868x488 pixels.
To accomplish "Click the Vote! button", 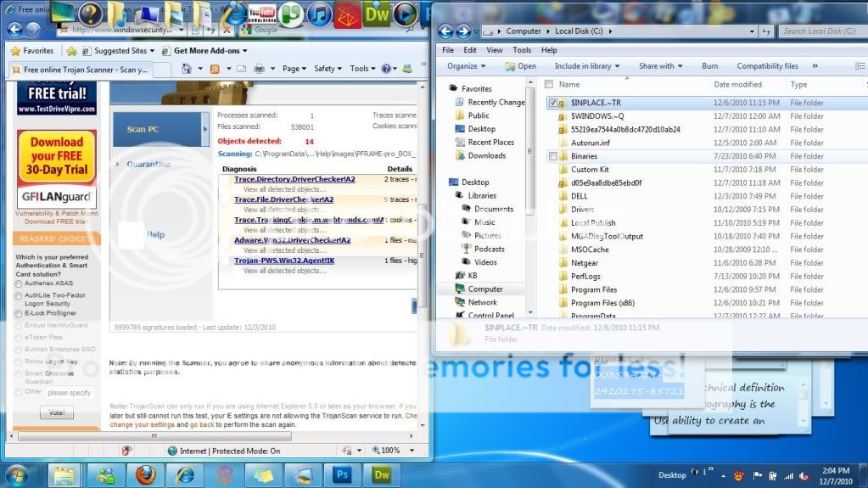I will tap(57, 412).
